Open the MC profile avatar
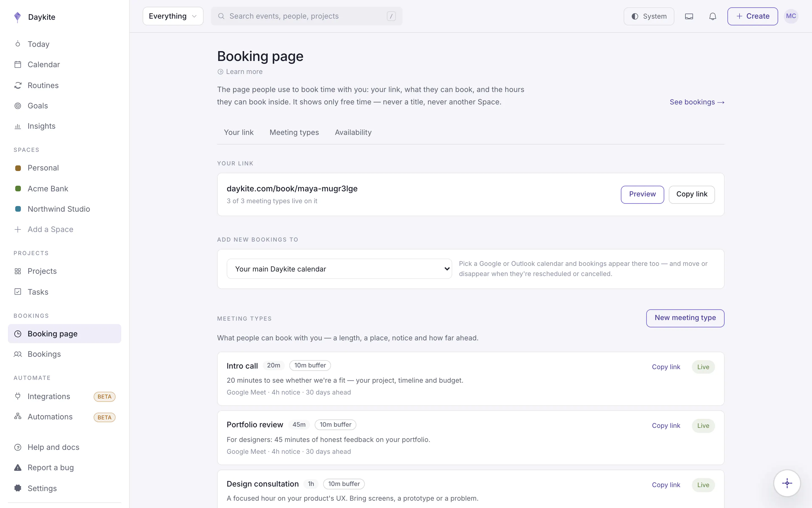The height and width of the screenshot is (508, 812). pyautogui.click(x=791, y=16)
